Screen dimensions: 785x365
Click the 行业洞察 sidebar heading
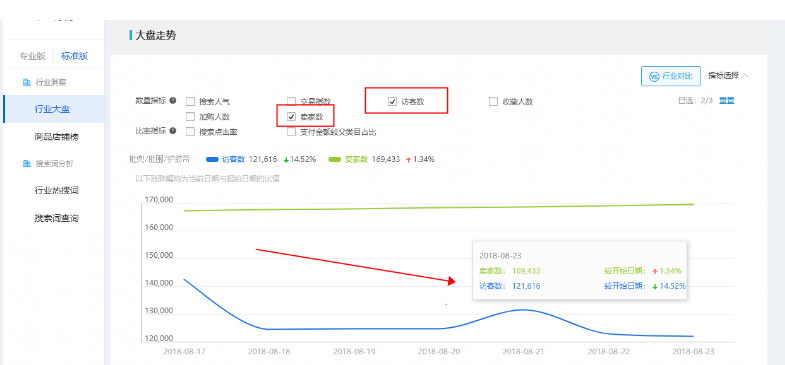pyautogui.click(x=51, y=82)
